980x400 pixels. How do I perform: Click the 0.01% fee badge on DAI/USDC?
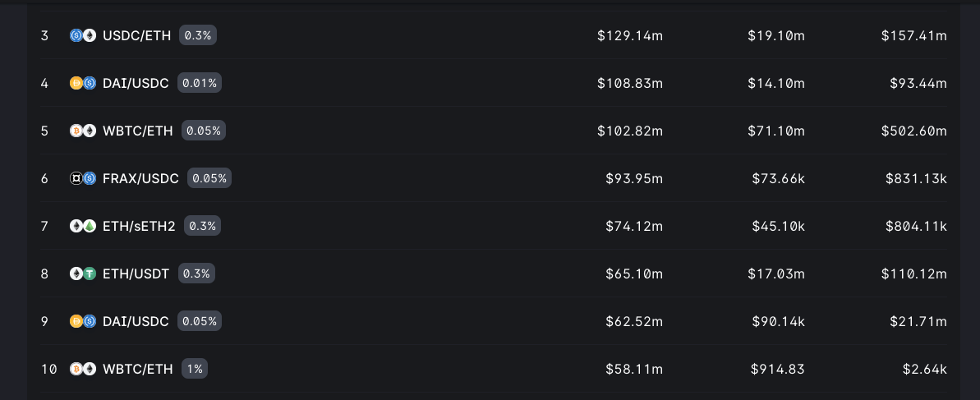[201, 83]
